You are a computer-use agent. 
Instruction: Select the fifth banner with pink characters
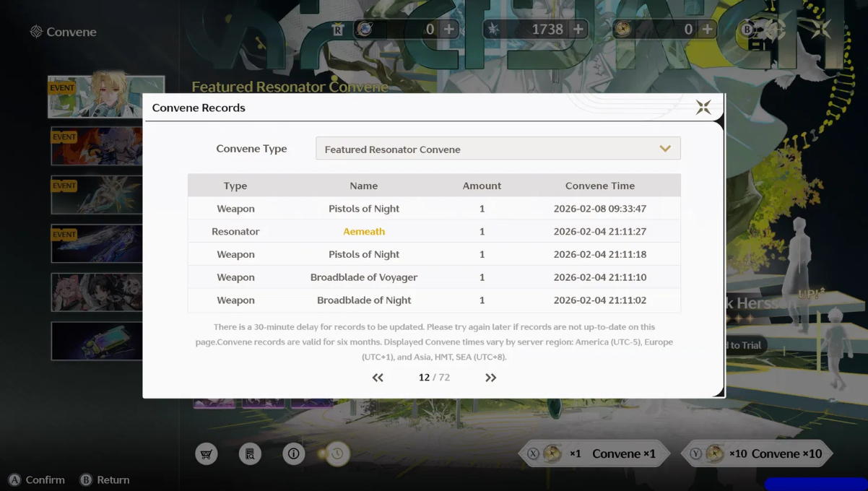(x=97, y=292)
